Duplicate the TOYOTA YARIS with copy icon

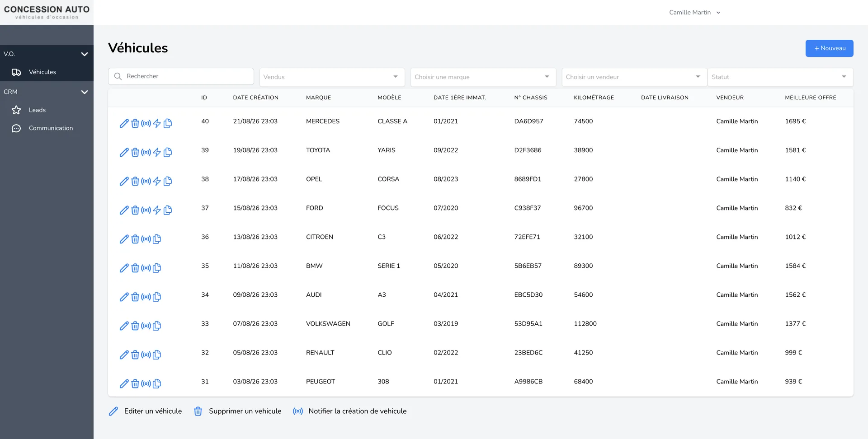click(x=167, y=152)
